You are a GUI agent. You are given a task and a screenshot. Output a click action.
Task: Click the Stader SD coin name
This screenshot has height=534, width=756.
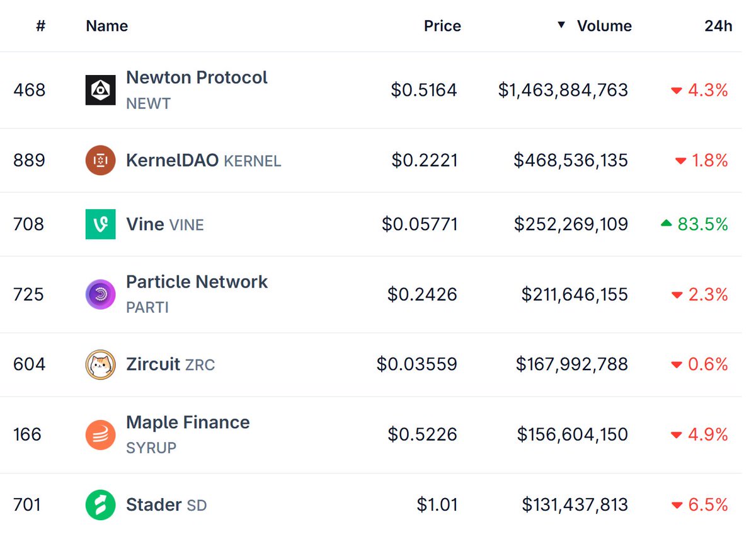pos(166,504)
